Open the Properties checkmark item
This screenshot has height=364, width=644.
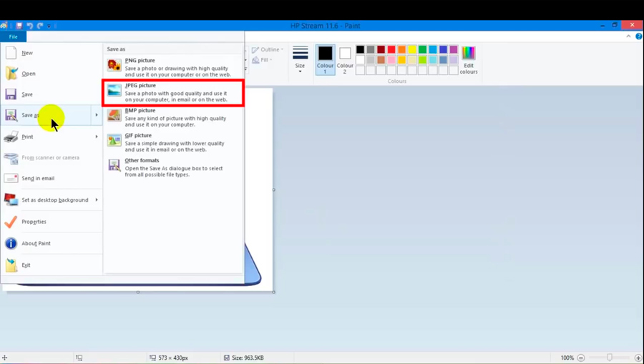[34, 222]
